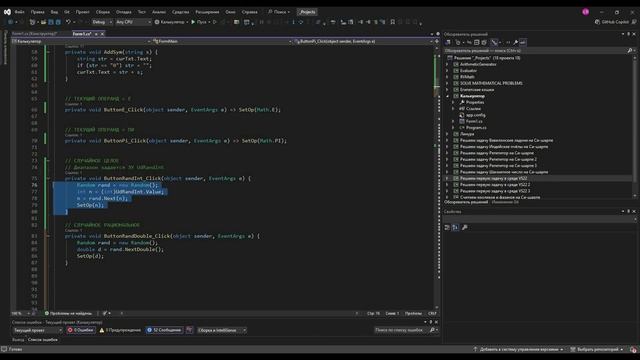Open the Правка menu

coord(37,12)
